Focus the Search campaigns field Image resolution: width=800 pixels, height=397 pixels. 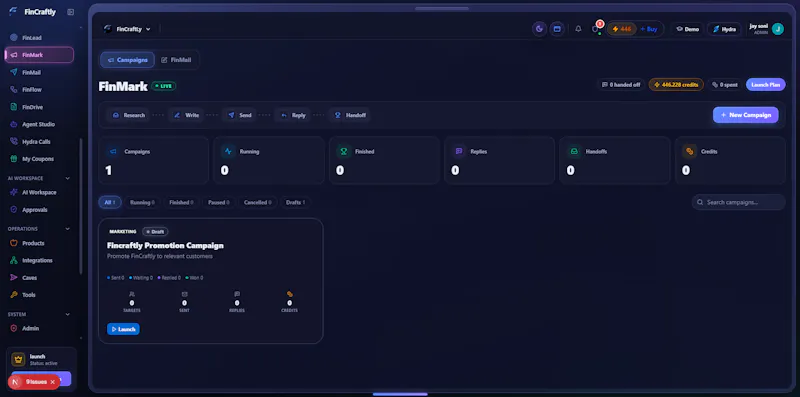(x=738, y=202)
